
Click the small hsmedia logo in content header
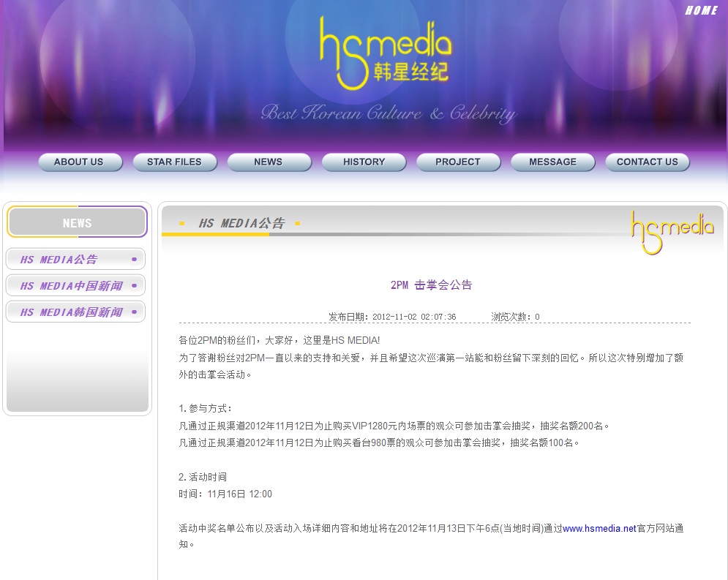coord(672,233)
